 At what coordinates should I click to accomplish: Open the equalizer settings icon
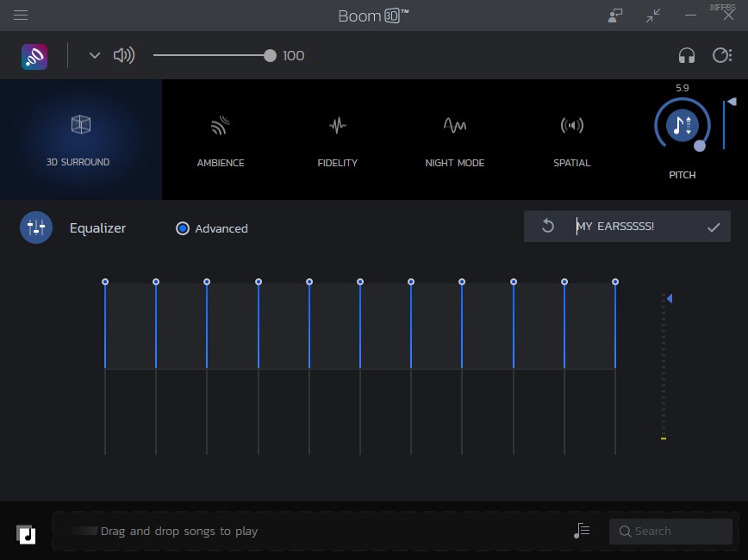pyautogui.click(x=36, y=228)
